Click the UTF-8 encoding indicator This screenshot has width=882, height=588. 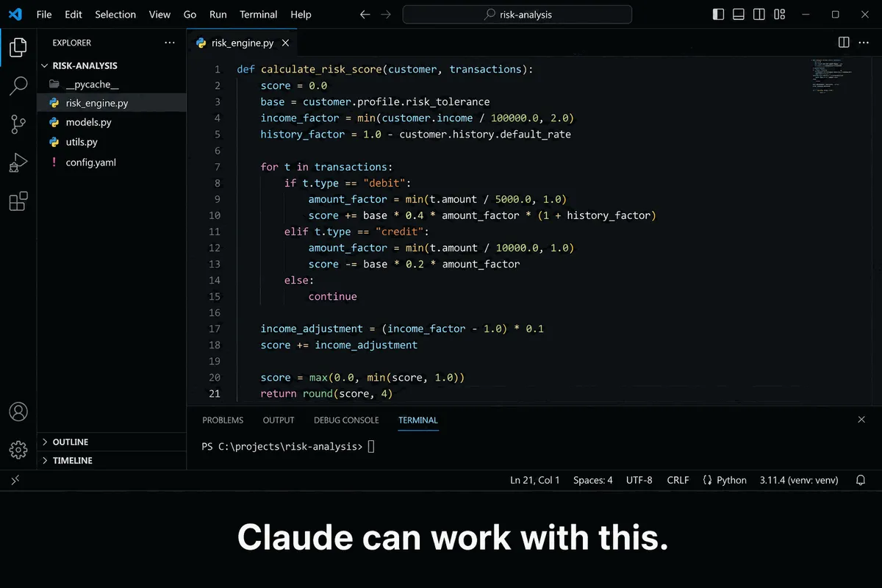639,480
